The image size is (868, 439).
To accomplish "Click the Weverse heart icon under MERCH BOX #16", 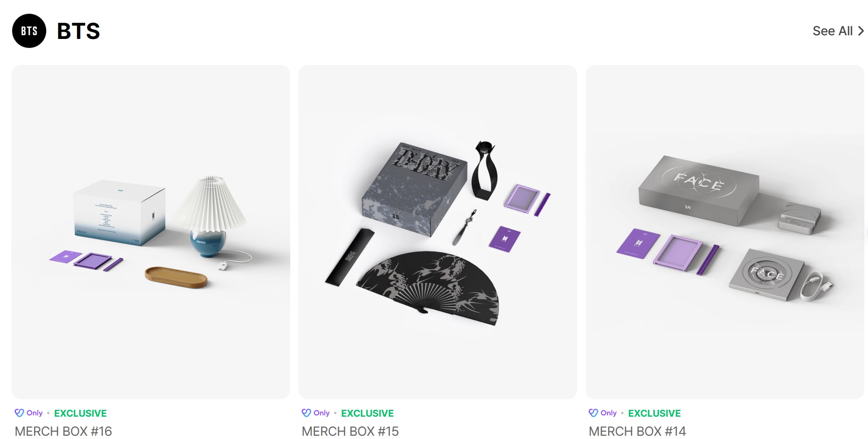I will [19, 413].
